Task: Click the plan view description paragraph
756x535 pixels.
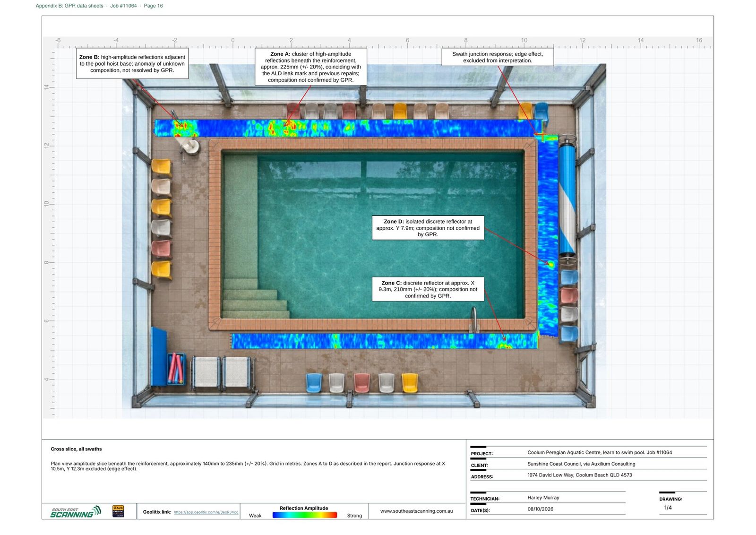Action: (248, 466)
